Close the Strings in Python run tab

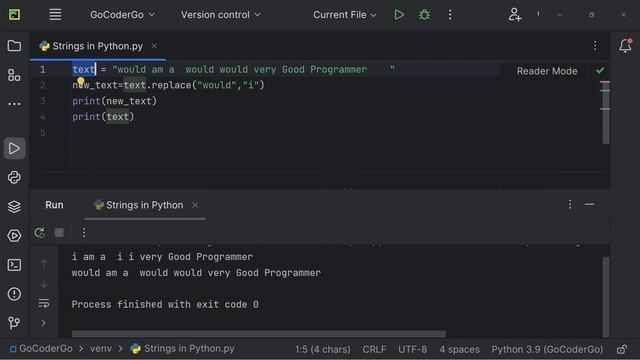click(x=195, y=205)
